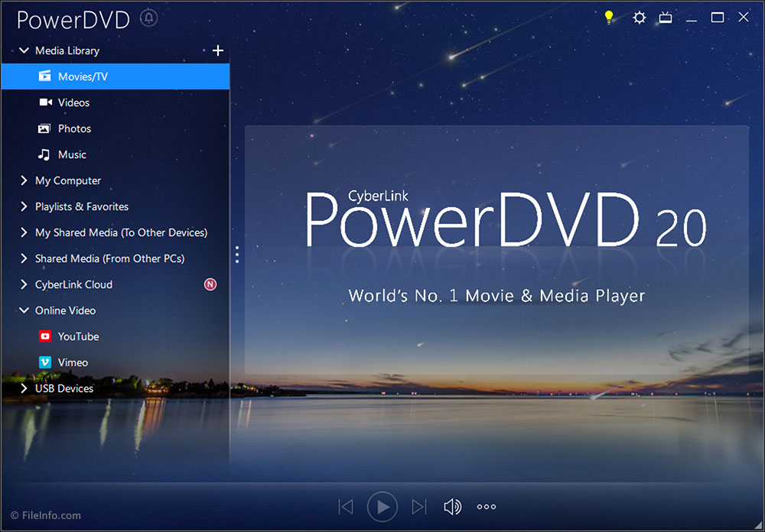Open the Photos library
Viewport: 765px width, 532px height.
click(73, 128)
